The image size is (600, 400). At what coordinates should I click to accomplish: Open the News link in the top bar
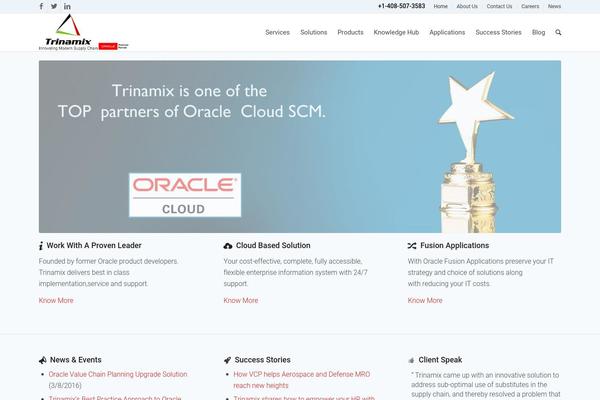554,7
